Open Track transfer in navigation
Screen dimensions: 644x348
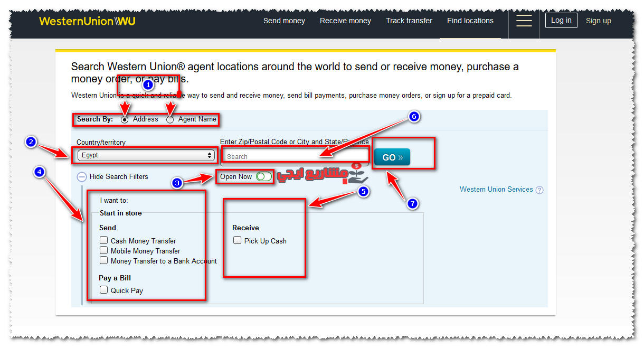[x=409, y=21]
